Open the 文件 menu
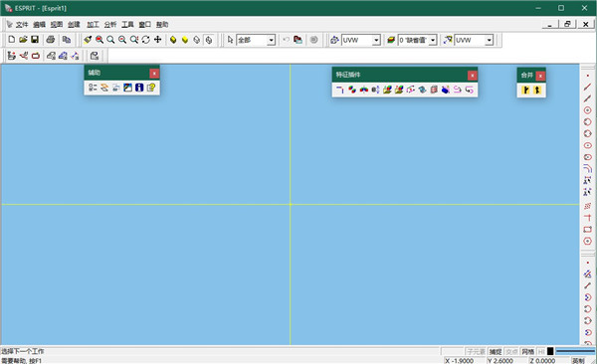597x364 pixels. tap(22, 25)
